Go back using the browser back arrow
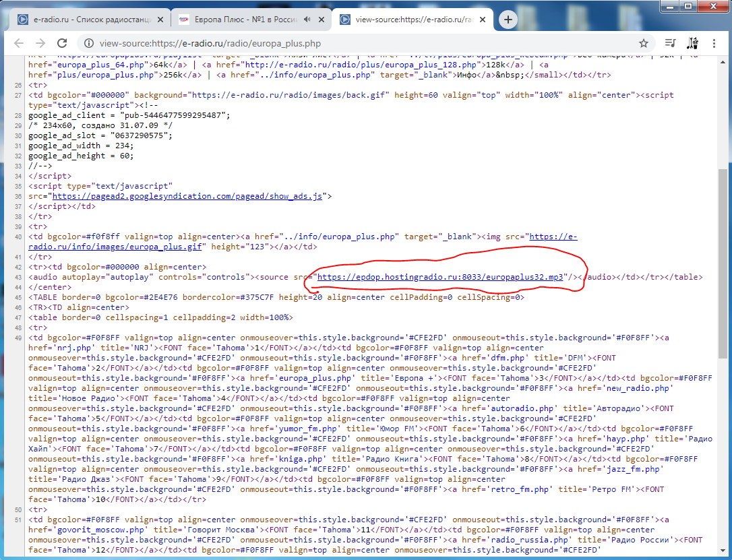The image size is (732, 560). 19,43
